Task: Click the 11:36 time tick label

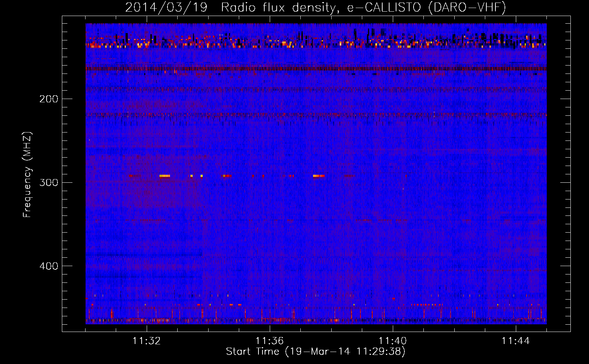Action: coord(270,341)
